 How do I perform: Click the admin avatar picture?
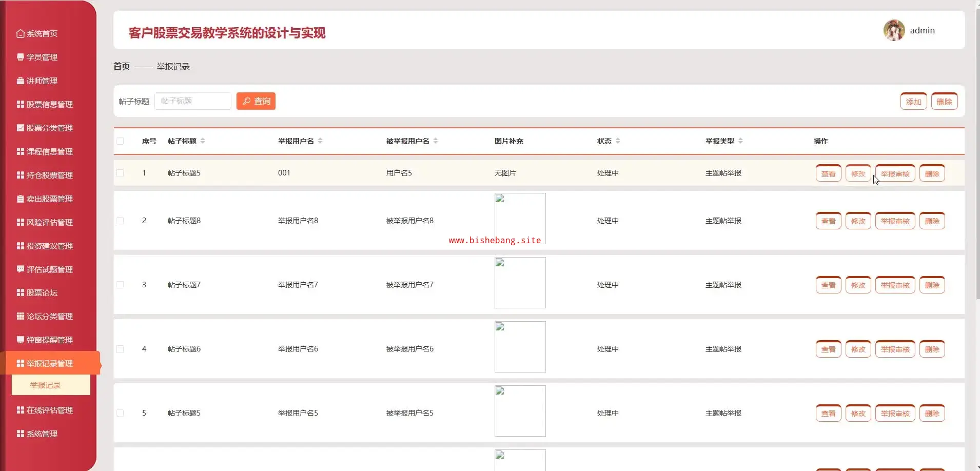[x=894, y=30]
